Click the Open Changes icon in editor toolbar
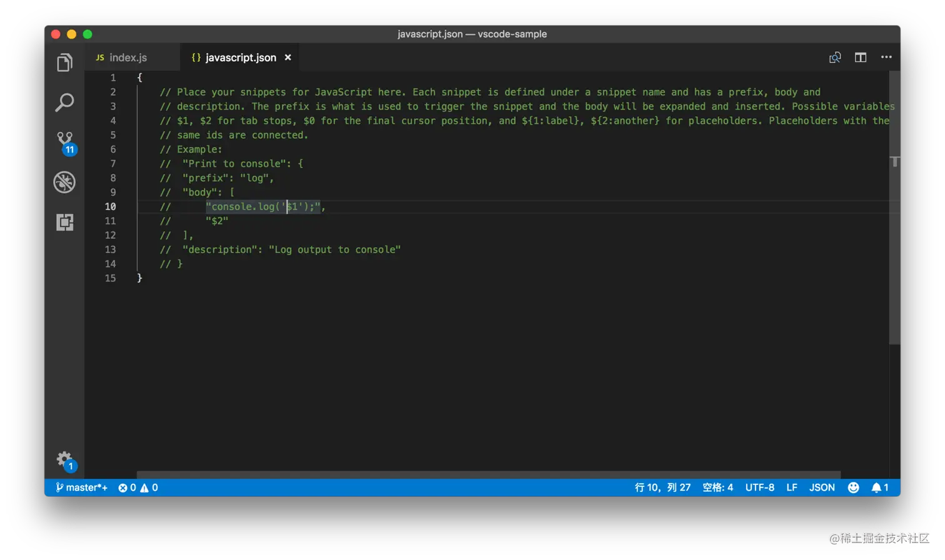The image size is (945, 560). 835,57
